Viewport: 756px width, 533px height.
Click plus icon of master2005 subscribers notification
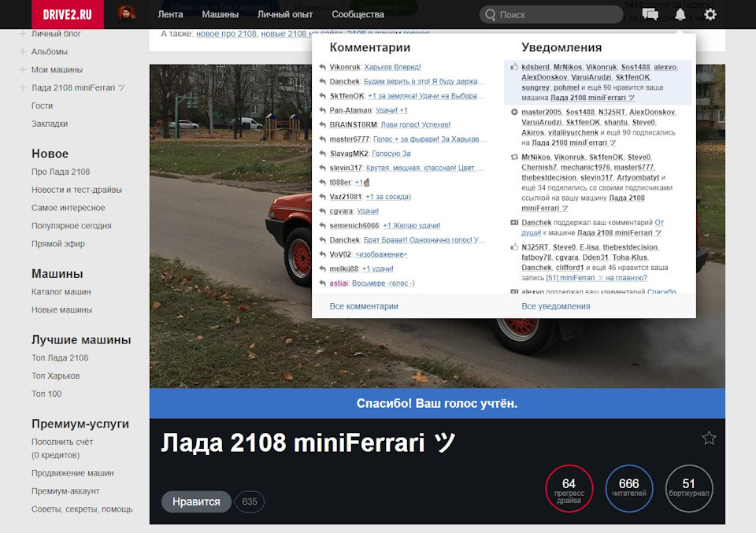pyautogui.click(x=514, y=112)
